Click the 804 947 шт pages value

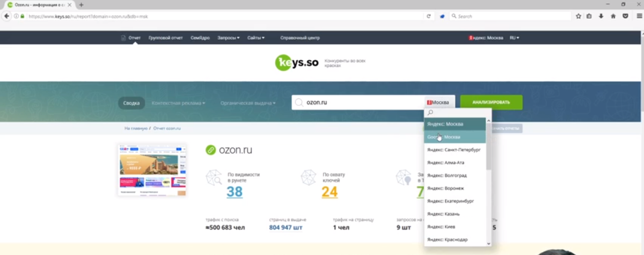tap(286, 228)
